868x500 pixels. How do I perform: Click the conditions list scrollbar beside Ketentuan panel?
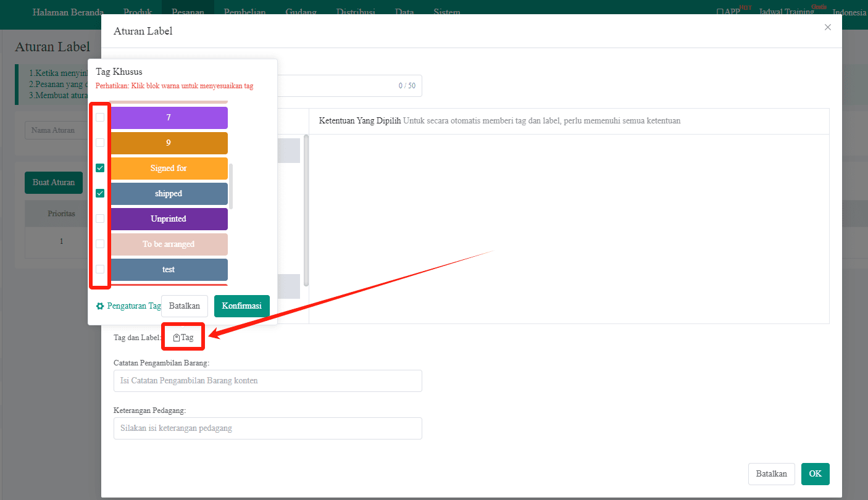(x=306, y=210)
